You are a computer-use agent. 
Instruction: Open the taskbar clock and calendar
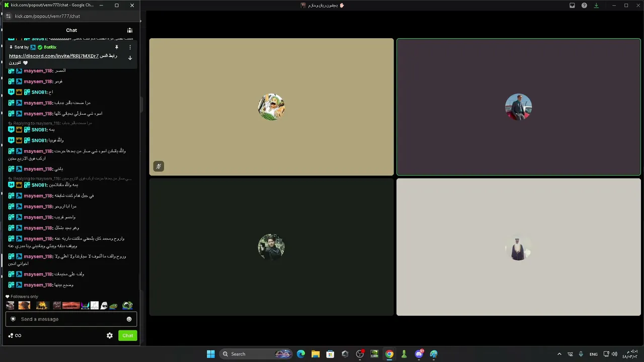[x=630, y=354]
